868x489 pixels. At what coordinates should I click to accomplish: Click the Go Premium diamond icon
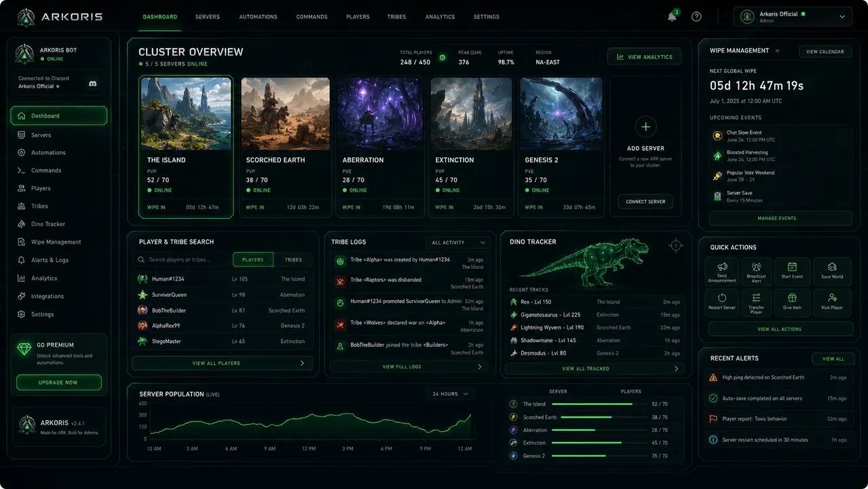point(25,349)
